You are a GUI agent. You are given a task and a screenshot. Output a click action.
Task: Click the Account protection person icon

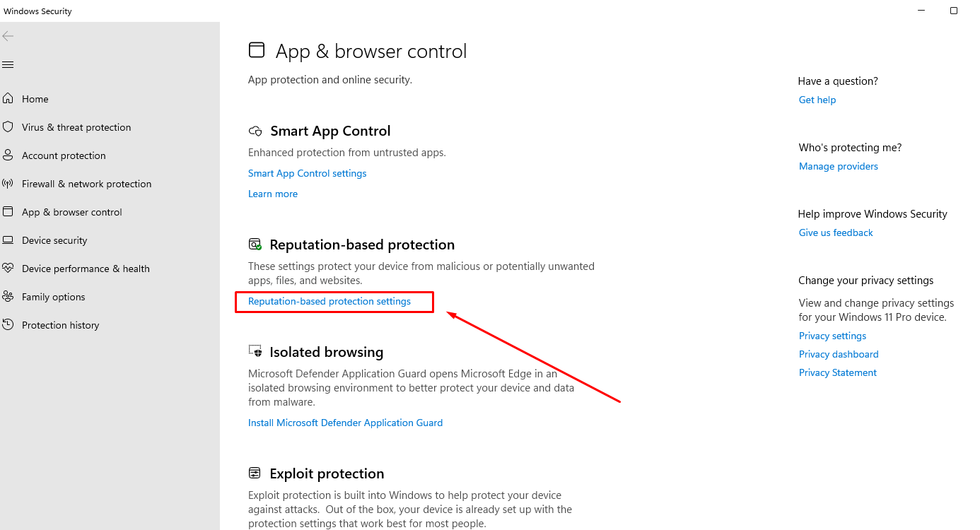(8, 155)
